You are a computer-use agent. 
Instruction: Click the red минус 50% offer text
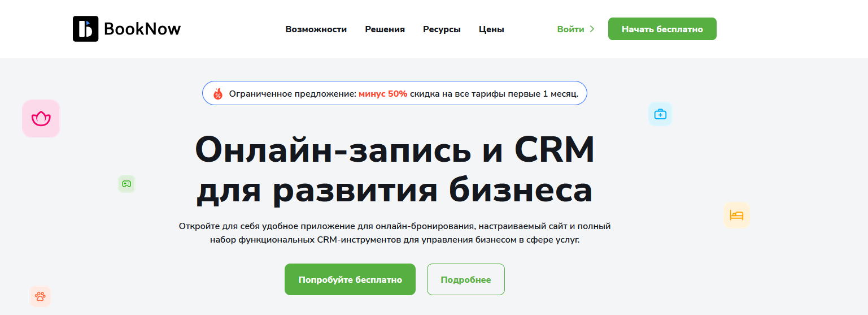(382, 94)
